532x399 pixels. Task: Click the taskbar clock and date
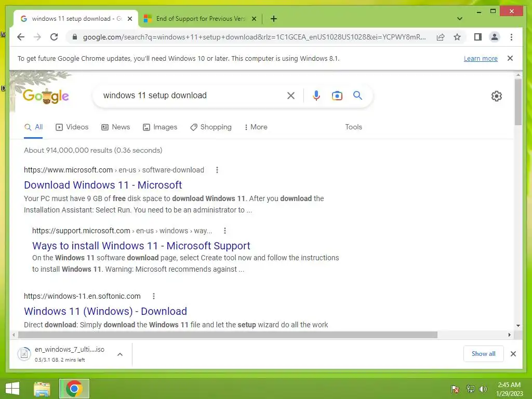(509, 389)
